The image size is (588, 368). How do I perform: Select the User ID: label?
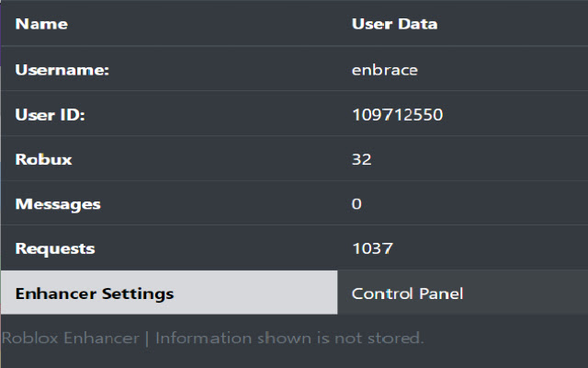pyautogui.click(x=51, y=115)
